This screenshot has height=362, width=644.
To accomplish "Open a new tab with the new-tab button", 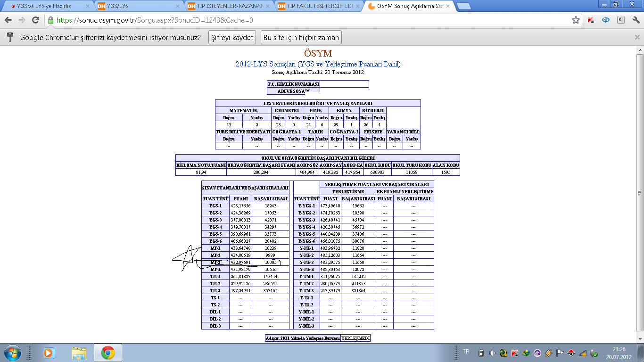I will (x=464, y=7).
